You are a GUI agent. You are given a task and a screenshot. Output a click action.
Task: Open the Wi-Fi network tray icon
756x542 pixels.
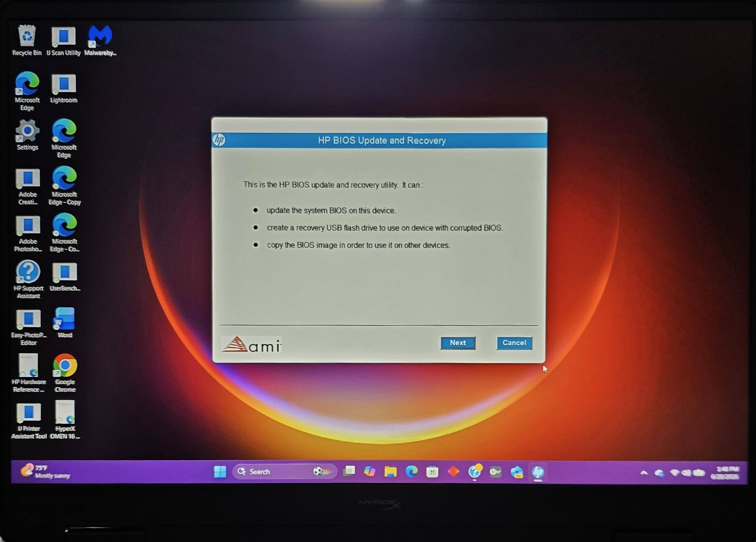[675, 473]
